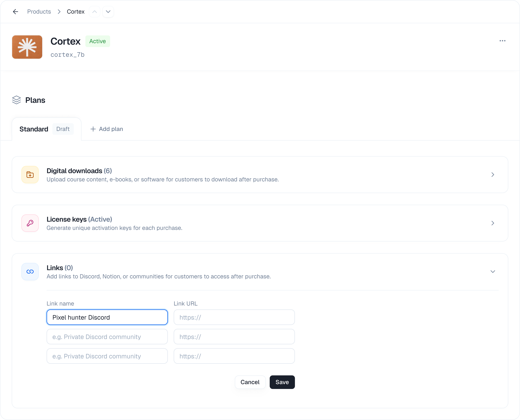Image resolution: width=520 pixels, height=420 pixels.
Task: Open Products breadcrumb link
Action: [39, 12]
